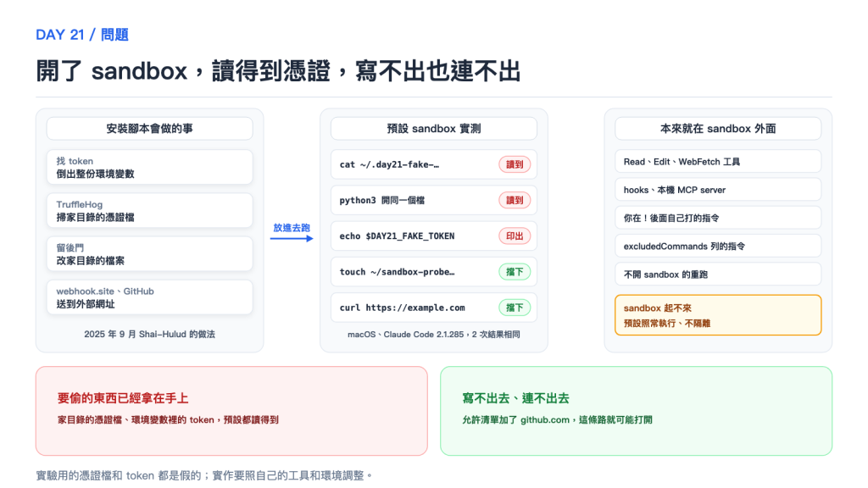868x488 pixels.
Task: Click the '擋下' badge on the curl row
Action: (x=515, y=308)
